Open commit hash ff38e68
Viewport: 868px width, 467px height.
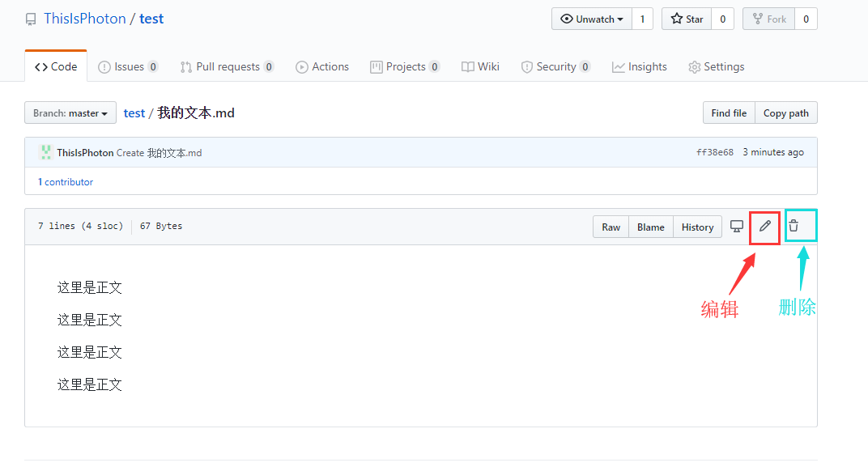(715, 152)
